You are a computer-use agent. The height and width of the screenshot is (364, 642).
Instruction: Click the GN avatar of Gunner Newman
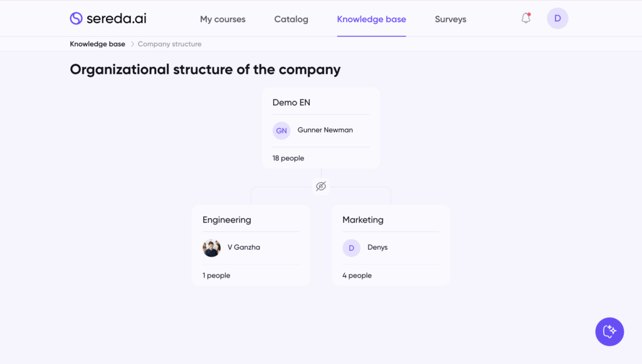click(x=282, y=130)
